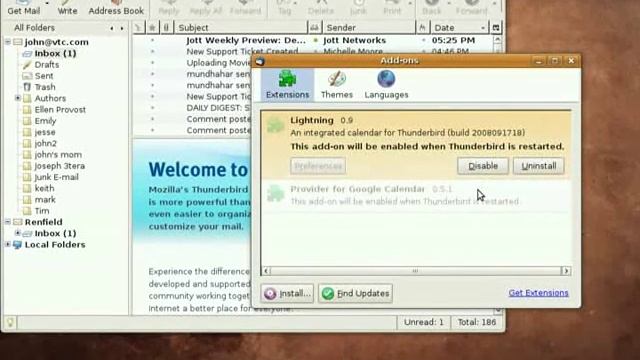
Task: Select the Emily folder
Action: [45, 121]
